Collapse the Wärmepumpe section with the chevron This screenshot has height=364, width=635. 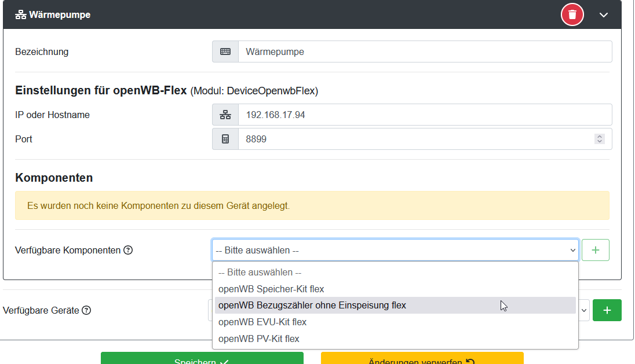(604, 14)
